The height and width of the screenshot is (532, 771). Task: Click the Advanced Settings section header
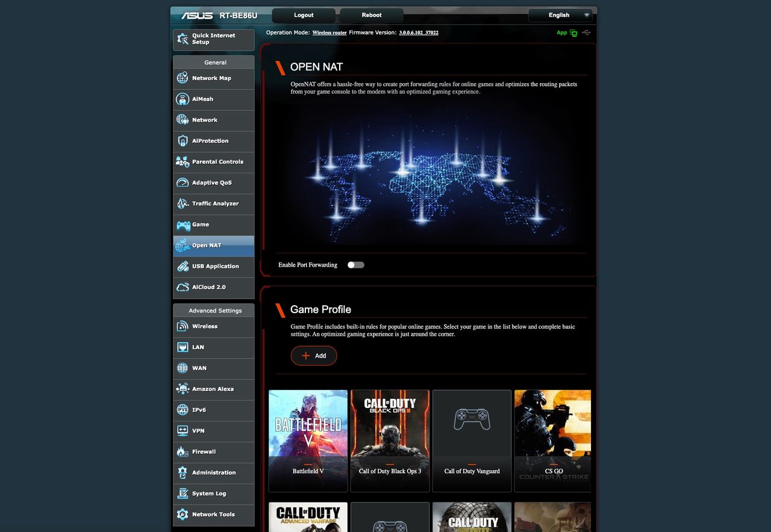pyautogui.click(x=215, y=311)
